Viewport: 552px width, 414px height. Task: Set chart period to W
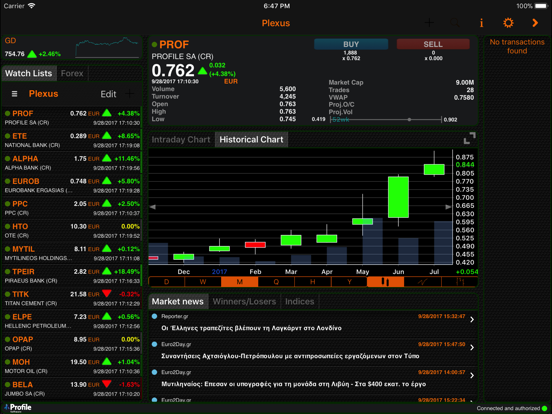coord(203,282)
